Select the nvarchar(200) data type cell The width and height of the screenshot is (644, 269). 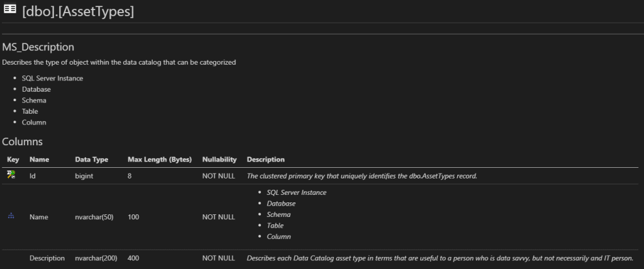coord(96,258)
